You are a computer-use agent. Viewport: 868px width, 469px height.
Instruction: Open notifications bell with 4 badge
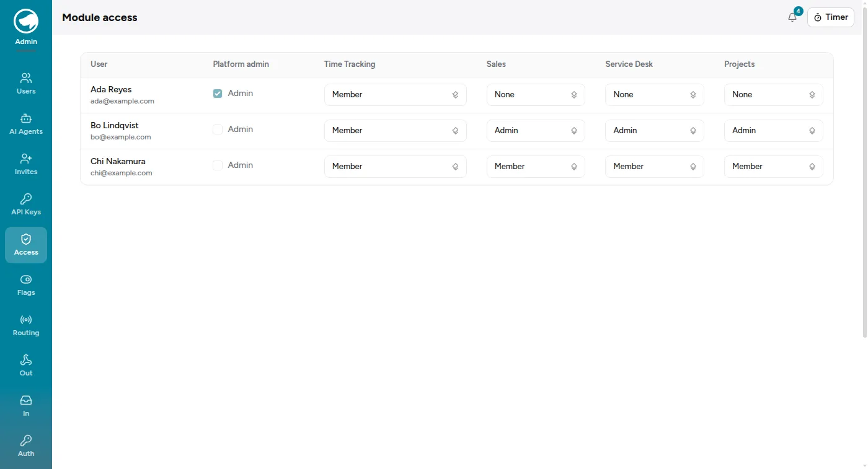pos(793,17)
